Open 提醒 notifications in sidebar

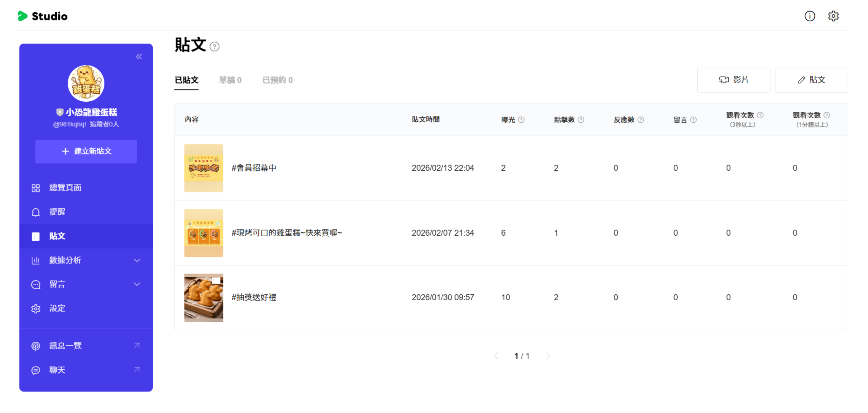[x=57, y=212]
